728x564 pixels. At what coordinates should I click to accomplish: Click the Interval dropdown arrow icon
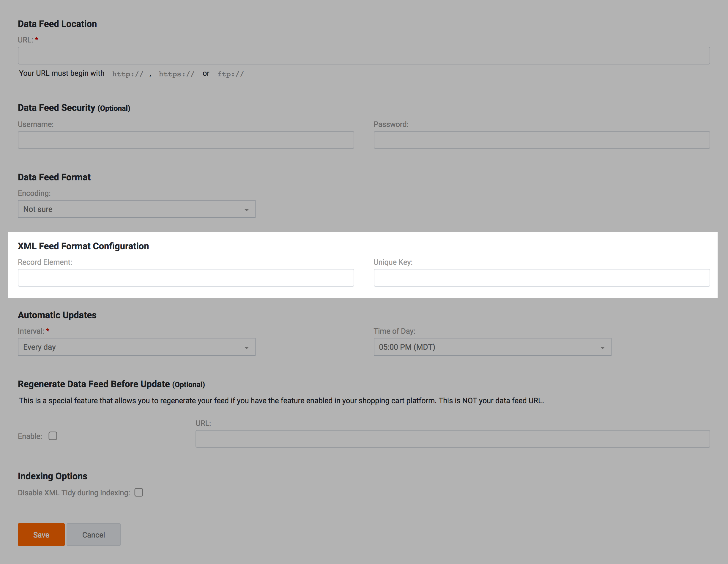pyautogui.click(x=246, y=348)
